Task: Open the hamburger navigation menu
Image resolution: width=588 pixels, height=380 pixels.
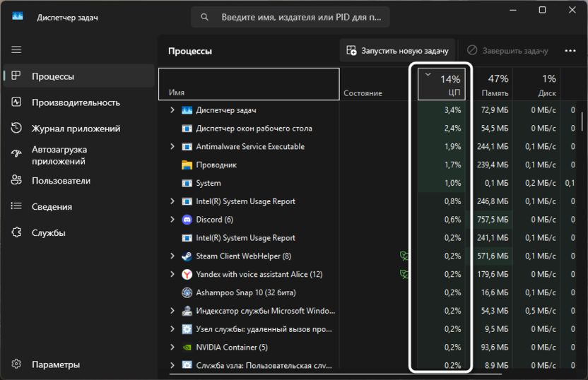Action: point(16,50)
